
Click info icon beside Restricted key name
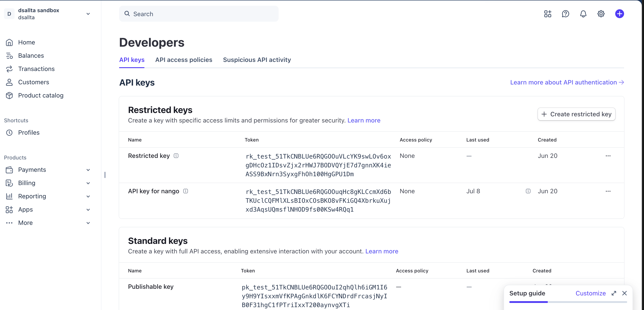[x=176, y=156]
